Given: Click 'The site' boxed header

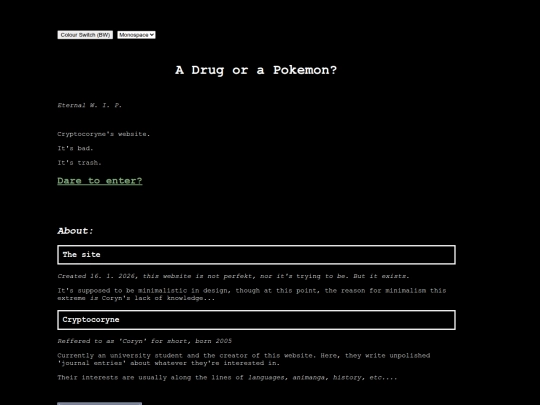Looking at the screenshot, I should [257, 255].
